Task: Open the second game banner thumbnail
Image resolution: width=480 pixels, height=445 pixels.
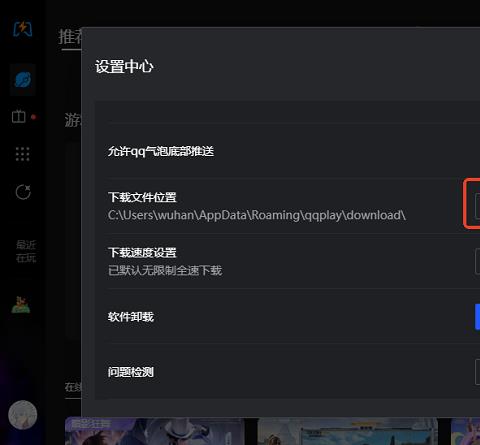Action: click(348, 431)
